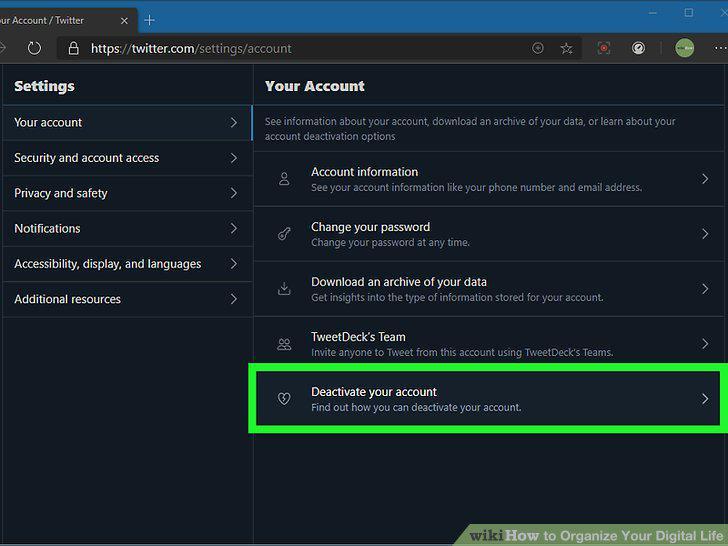
Task: Open Account information link
Action: (x=489, y=179)
